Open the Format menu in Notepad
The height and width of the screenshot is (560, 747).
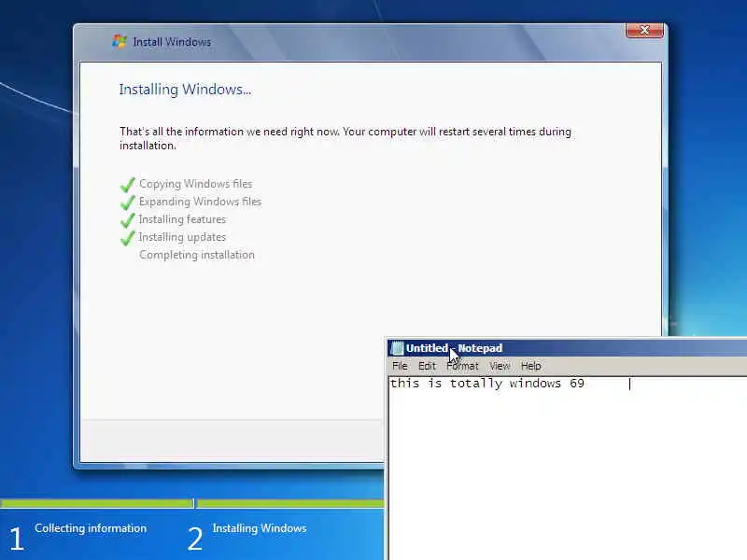(462, 366)
